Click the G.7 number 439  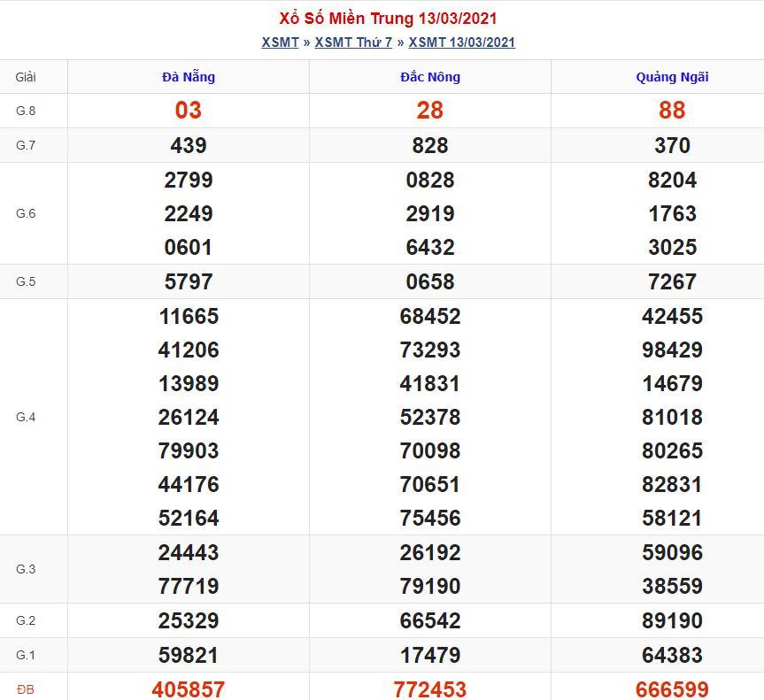coord(189,145)
